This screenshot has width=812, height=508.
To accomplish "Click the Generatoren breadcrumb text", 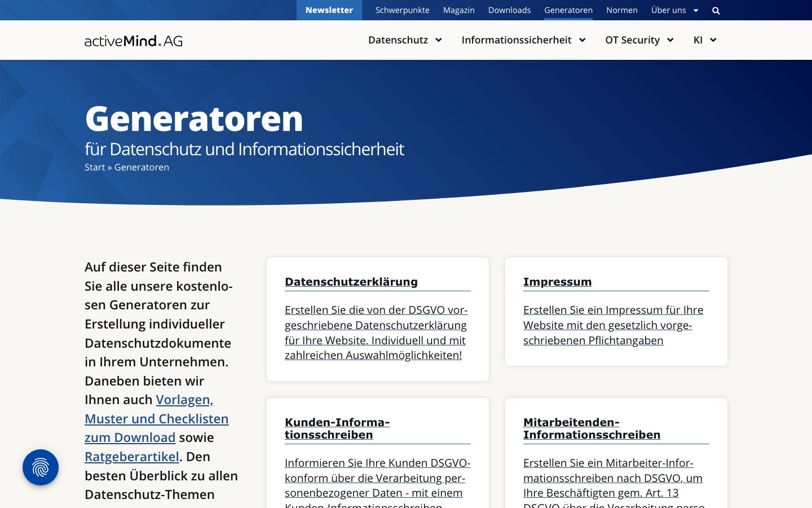I will [142, 167].
